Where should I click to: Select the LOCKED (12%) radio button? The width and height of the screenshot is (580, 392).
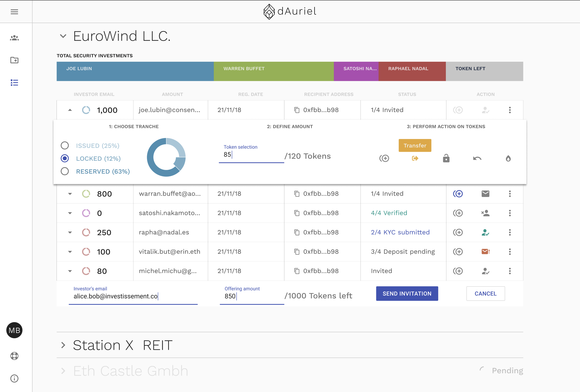65,158
